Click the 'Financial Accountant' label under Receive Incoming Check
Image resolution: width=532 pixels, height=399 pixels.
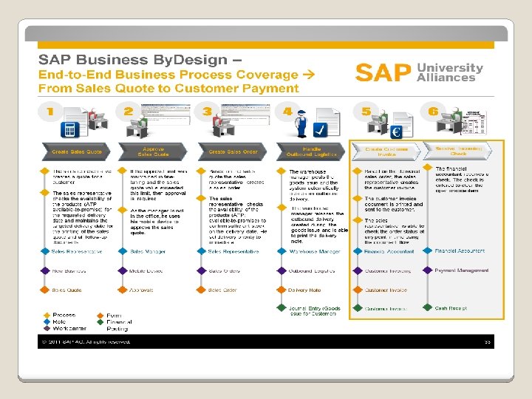click(x=460, y=250)
